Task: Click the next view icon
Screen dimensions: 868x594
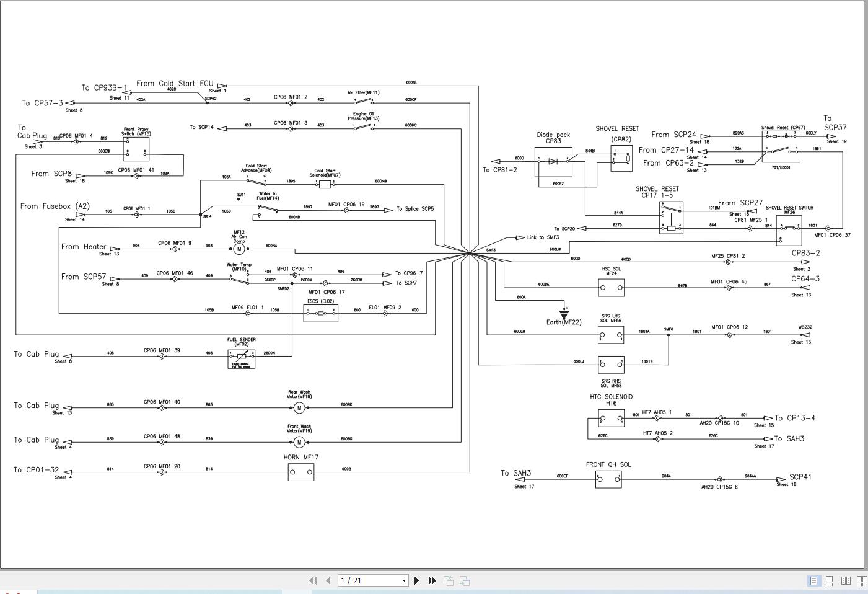Action: tap(464, 581)
